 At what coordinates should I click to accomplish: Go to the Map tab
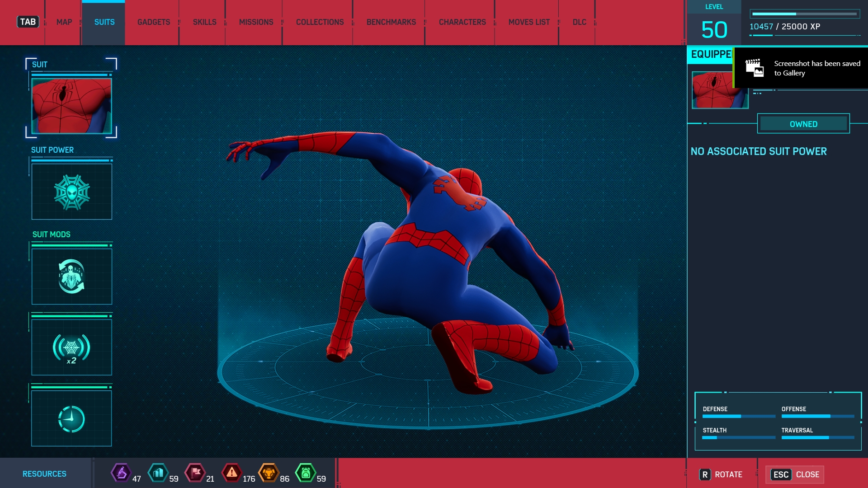point(64,22)
